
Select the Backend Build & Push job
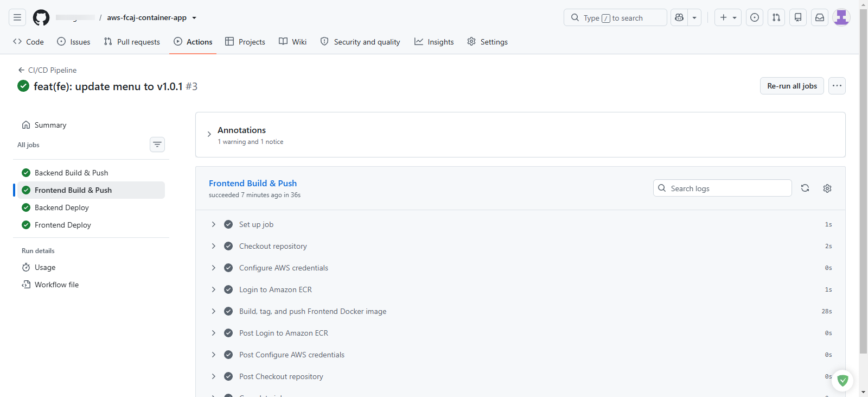91,173
